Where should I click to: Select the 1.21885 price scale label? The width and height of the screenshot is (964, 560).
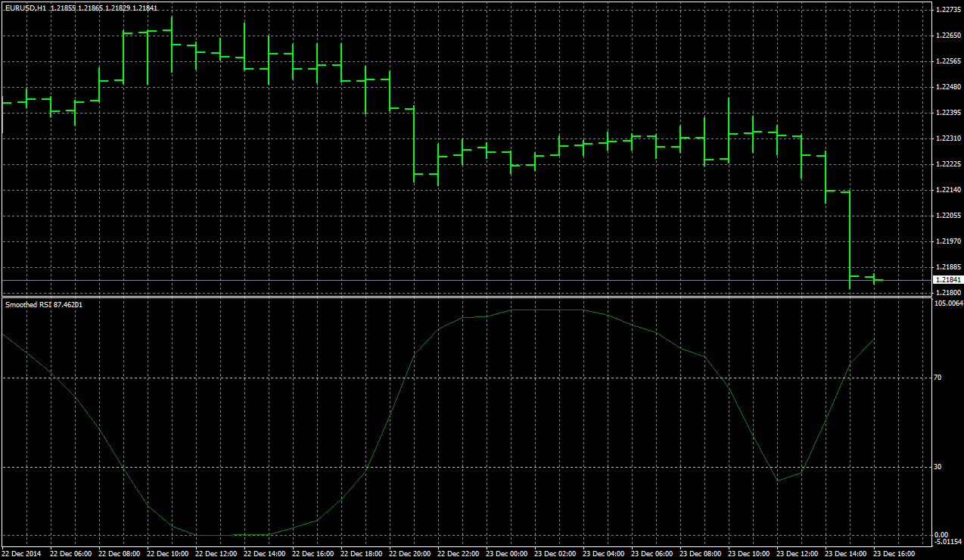(x=947, y=267)
